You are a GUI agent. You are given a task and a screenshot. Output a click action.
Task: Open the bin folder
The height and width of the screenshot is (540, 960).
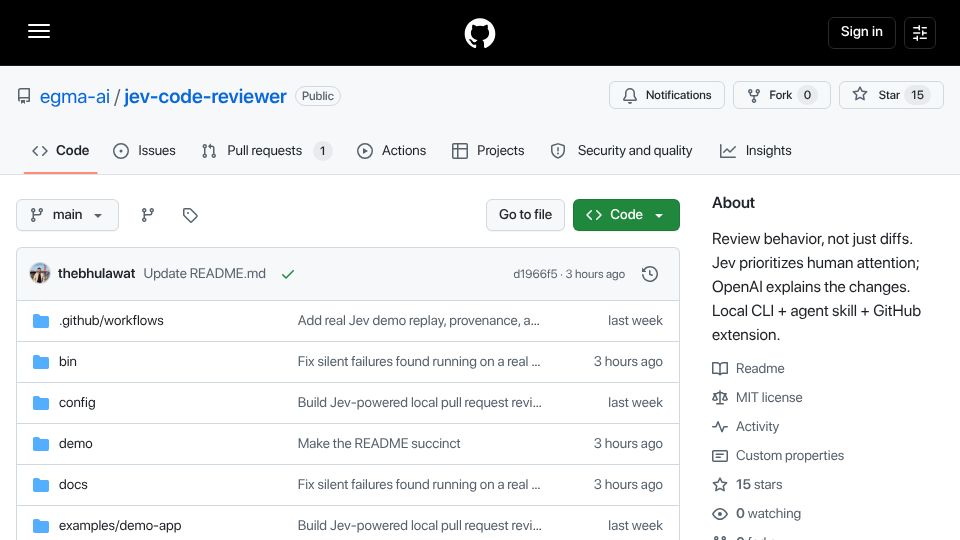tap(68, 362)
